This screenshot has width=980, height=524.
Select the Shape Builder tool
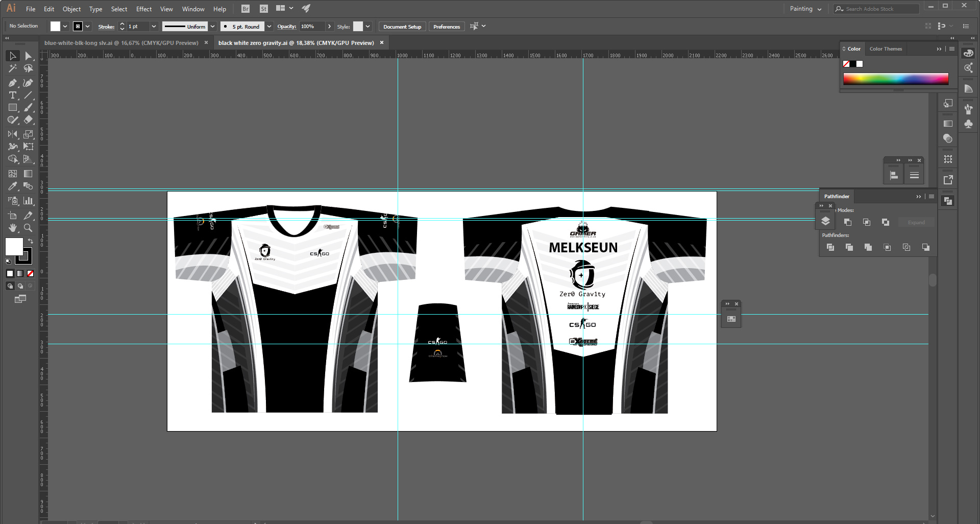[13, 159]
